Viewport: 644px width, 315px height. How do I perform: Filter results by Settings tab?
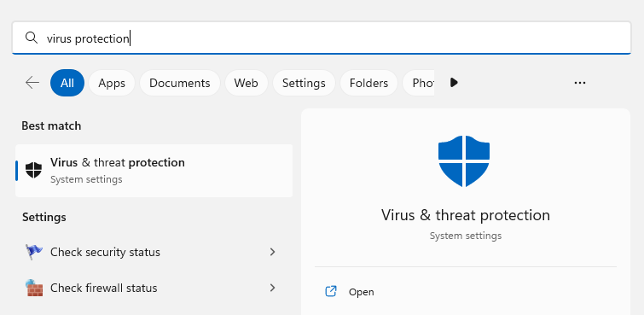click(x=304, y=83)
